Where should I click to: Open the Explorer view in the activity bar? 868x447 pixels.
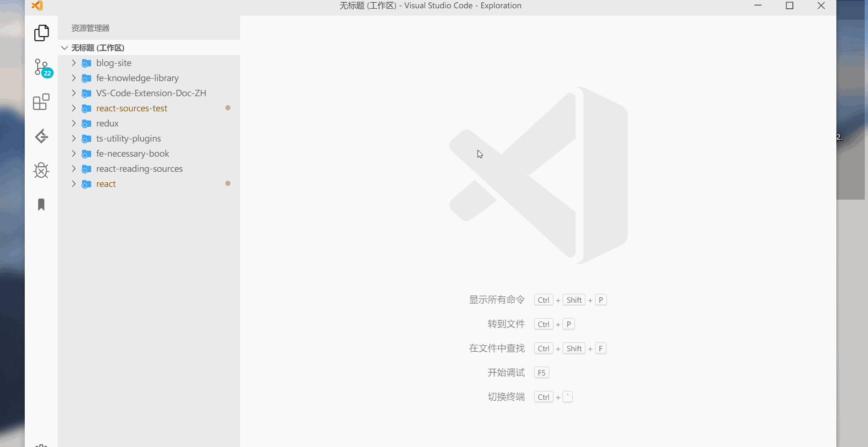click(x=41, y=33)
